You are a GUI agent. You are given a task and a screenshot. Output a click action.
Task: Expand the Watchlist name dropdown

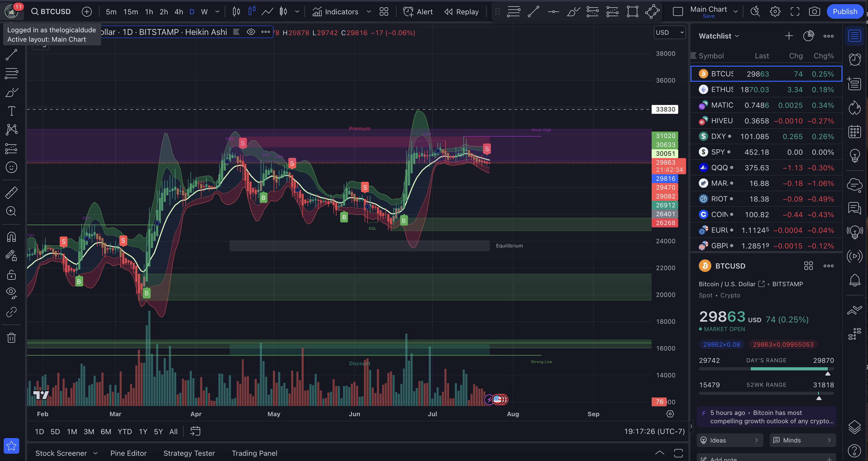(x=719, y=36)
